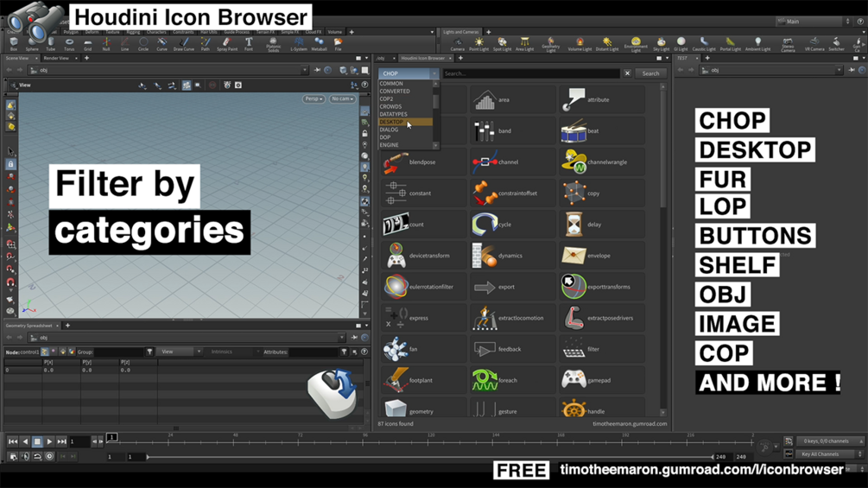Open the No cam camera menu
This screenshot has height=488, width=868.
click(x=342, y=98)
